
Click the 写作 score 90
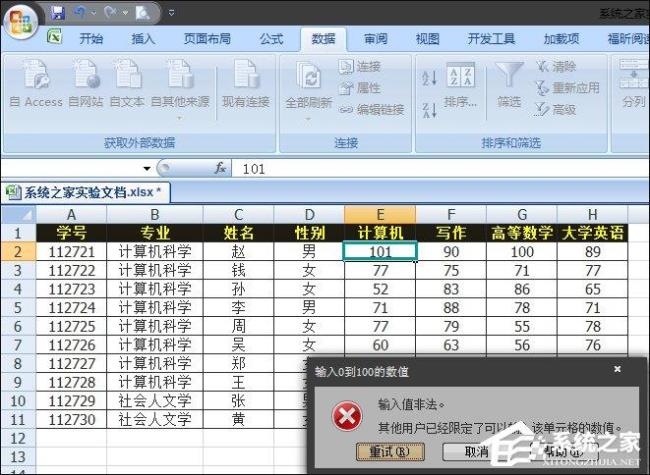[x=451, y=252]
